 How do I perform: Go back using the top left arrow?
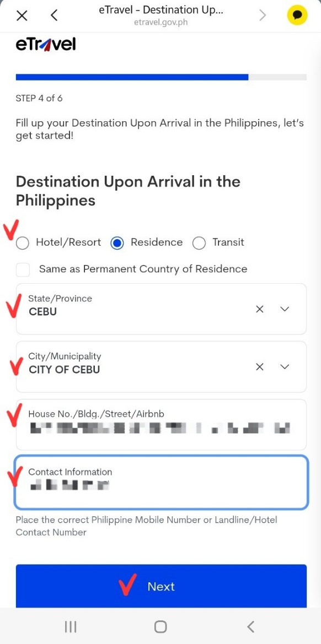coord(54,15)
